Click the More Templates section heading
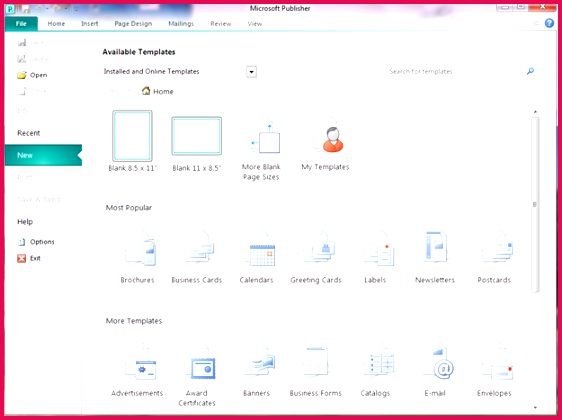The width and height of the screenshot is (562, 420). tap(134, 321)
